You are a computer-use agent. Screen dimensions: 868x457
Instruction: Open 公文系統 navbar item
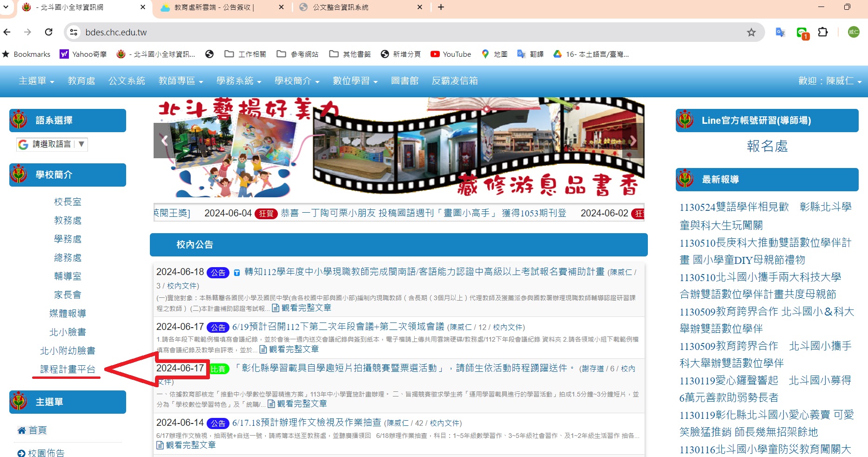coord(127,81)
